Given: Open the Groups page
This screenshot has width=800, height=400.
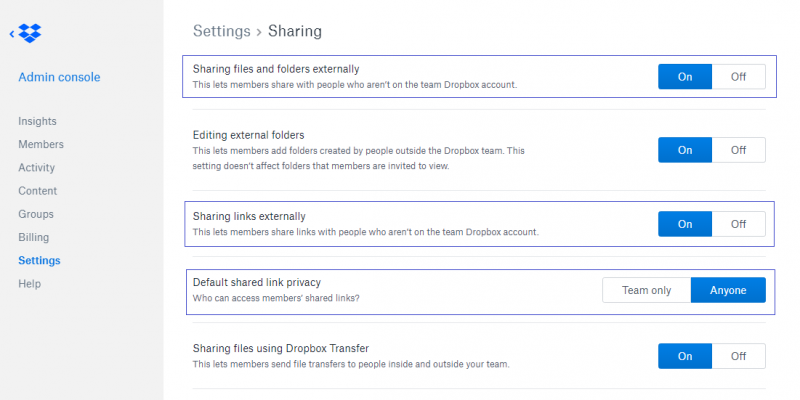Looking at the screenshot, I should coord(36,214).
